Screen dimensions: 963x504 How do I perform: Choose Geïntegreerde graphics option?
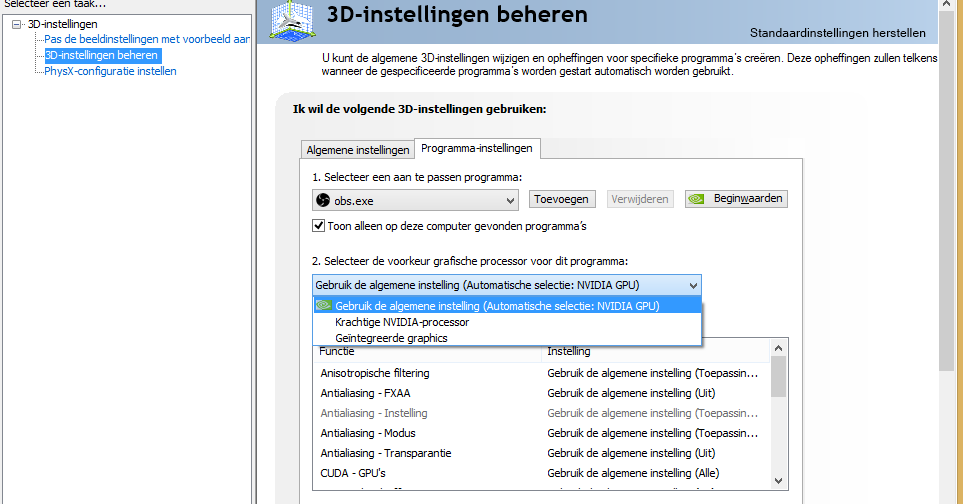pyautogui.click(x=507, y=338)
